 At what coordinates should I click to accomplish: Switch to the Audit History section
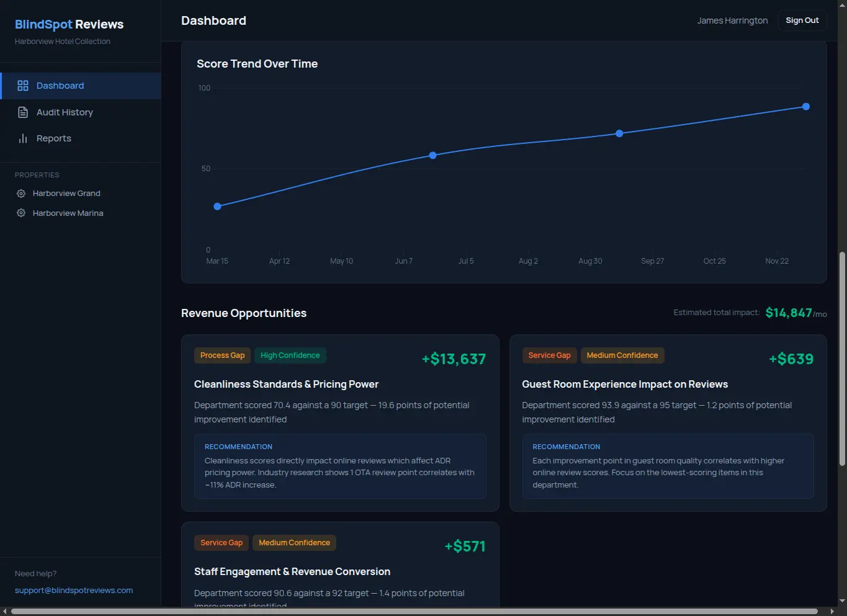click(65, 112)
